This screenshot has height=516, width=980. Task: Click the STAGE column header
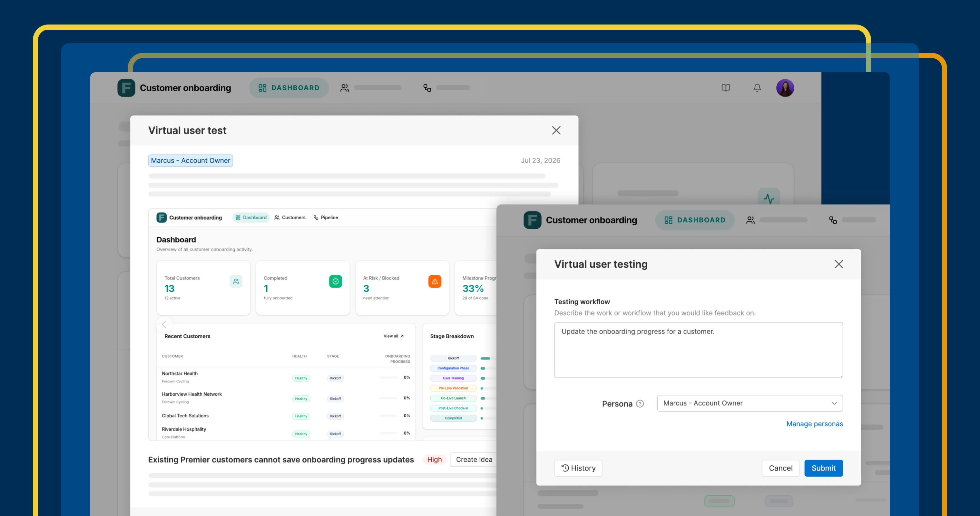[333, 356]
